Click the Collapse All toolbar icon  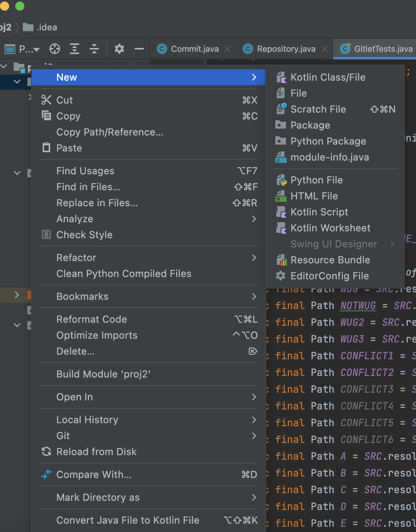click(94, 49)
